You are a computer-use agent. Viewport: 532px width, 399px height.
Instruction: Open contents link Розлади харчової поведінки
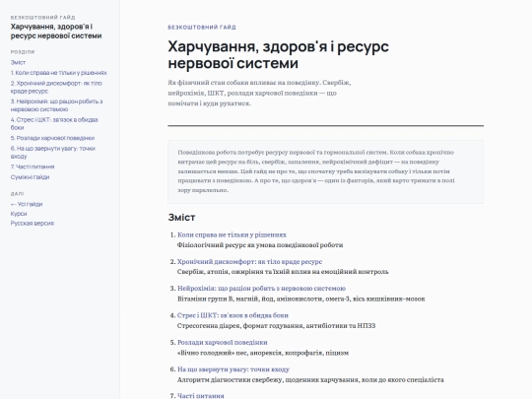[223, 342]
